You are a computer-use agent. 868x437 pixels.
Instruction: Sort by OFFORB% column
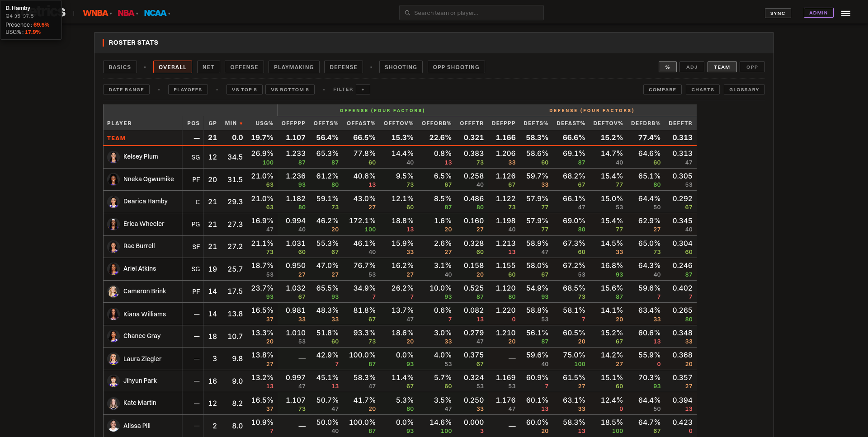(x=437, y=123)
